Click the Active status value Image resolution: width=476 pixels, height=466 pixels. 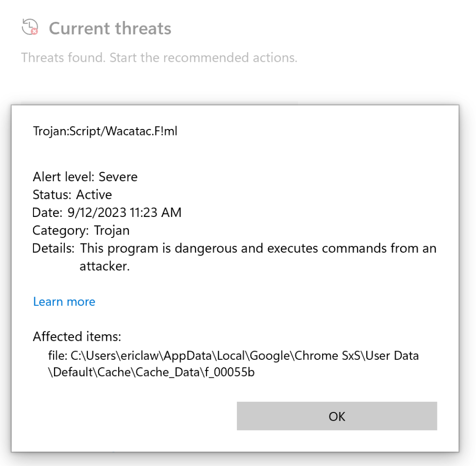click(94, 195)
